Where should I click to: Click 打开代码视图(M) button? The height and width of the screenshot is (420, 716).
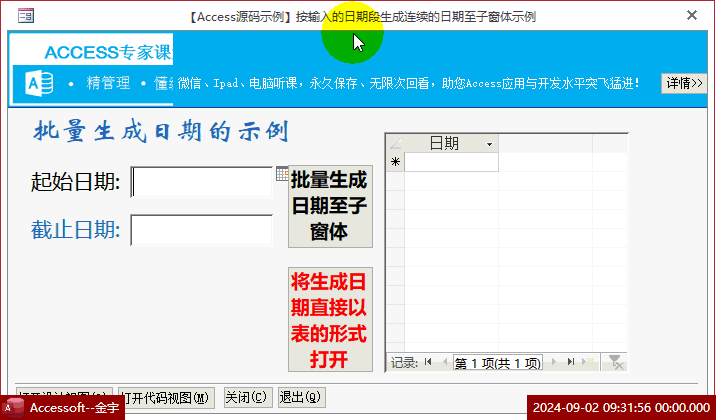(x=166, y=398)
